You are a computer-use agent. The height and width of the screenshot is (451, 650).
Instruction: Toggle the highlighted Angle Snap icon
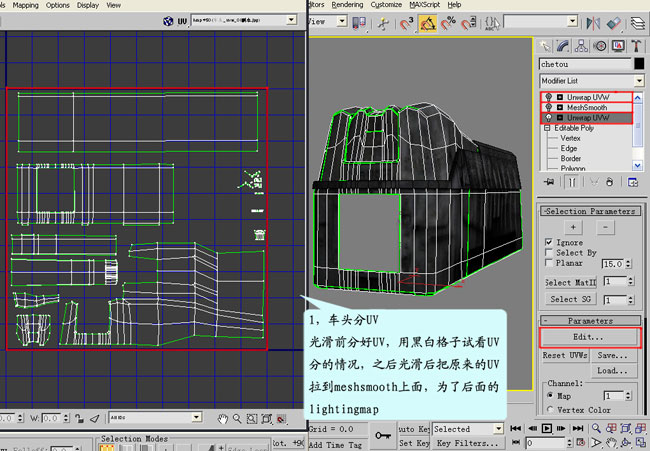(x=427, y=23)
